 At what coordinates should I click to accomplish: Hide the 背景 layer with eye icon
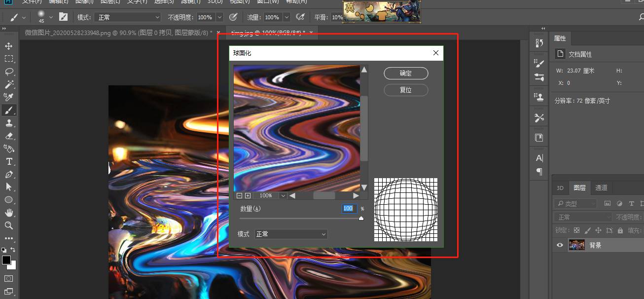pos(560,245)
